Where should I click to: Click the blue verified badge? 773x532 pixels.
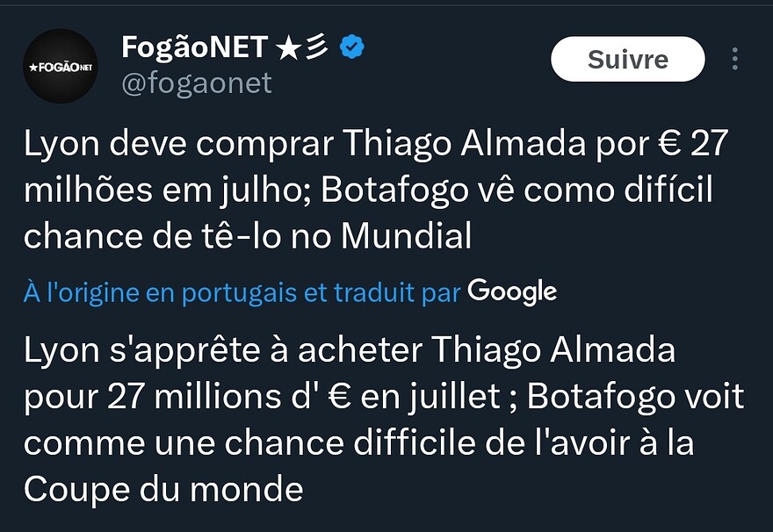point(352,47)
